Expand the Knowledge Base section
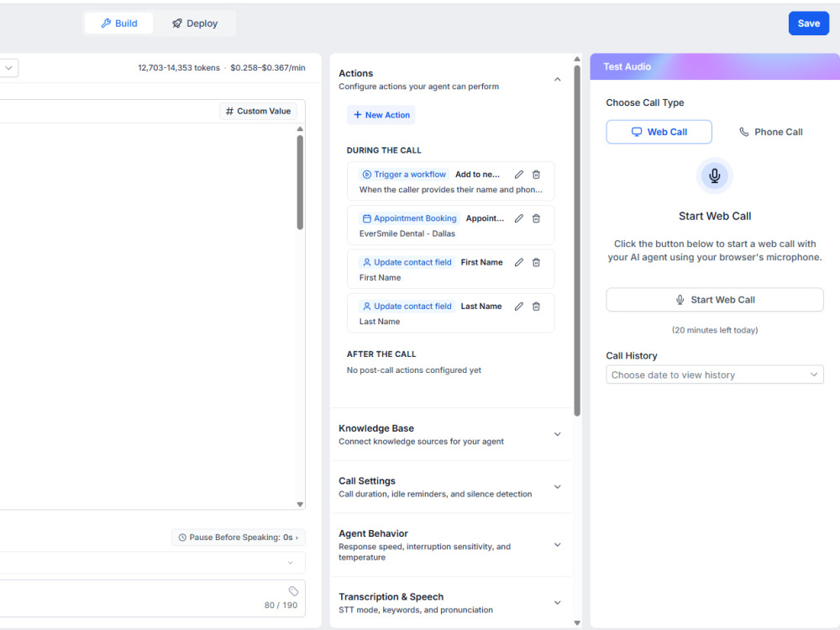Viewport: 840px width, 630px height. click(x=557, y=434)
